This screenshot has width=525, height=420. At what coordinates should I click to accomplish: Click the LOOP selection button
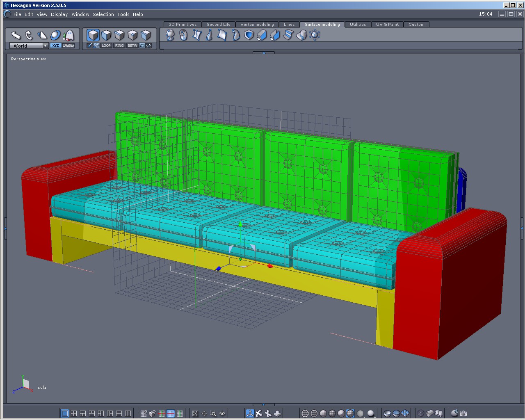point(106,46)
